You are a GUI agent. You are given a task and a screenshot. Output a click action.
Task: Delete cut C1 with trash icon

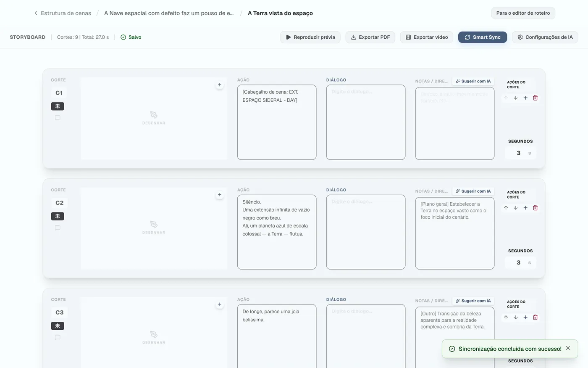535,98
